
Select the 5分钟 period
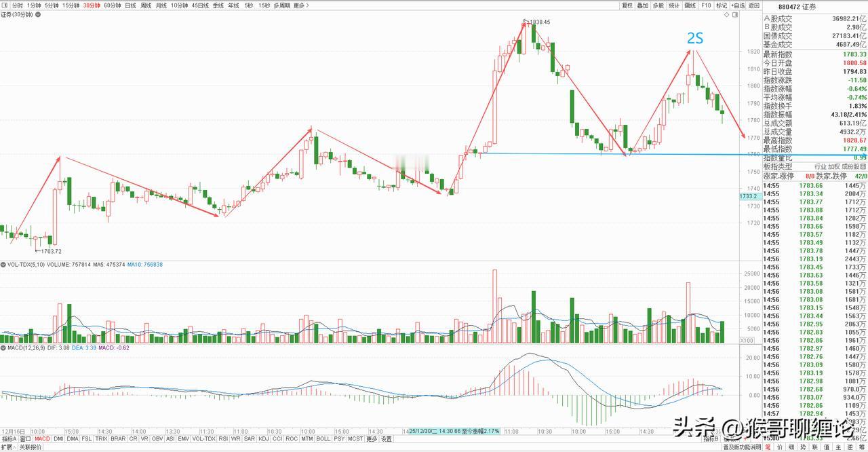52,5
